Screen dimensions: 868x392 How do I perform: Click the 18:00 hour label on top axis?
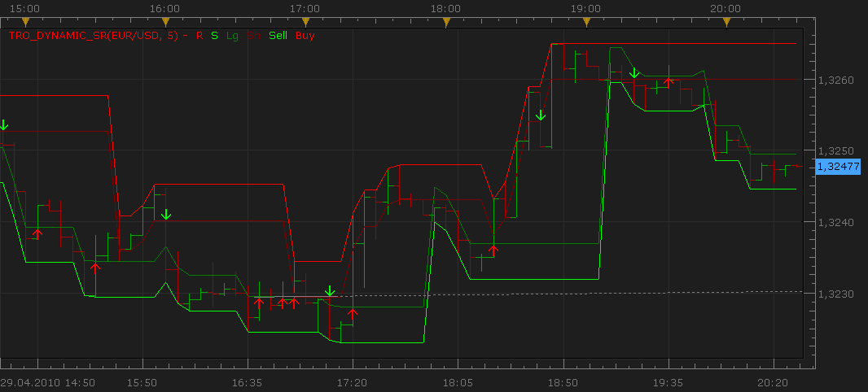point(446,8)
